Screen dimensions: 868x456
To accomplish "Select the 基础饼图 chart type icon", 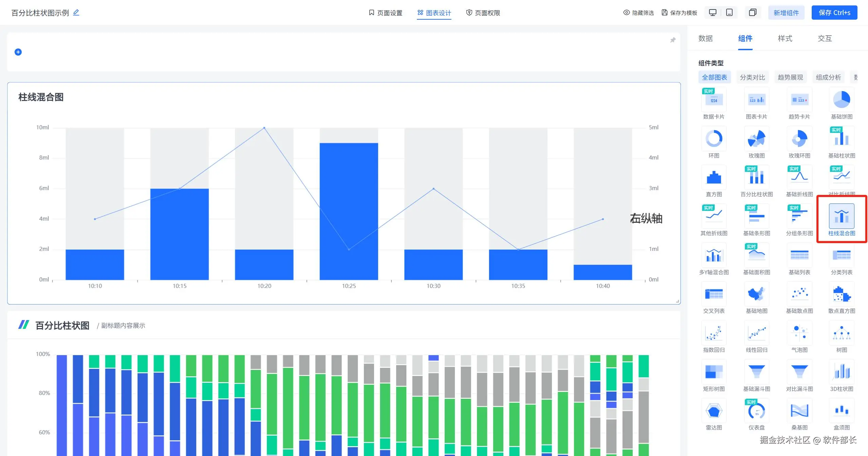I will coord(841,100).
